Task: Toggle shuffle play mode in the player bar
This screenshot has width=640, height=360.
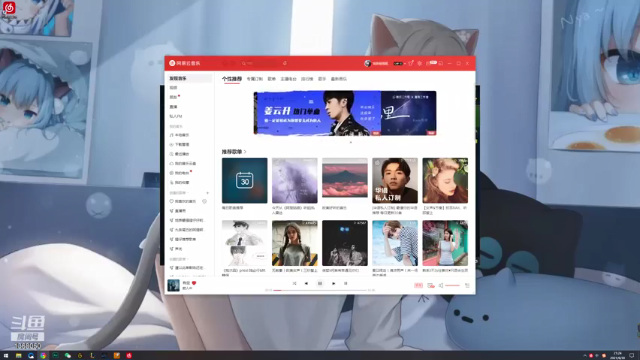Action: [294, 283]
